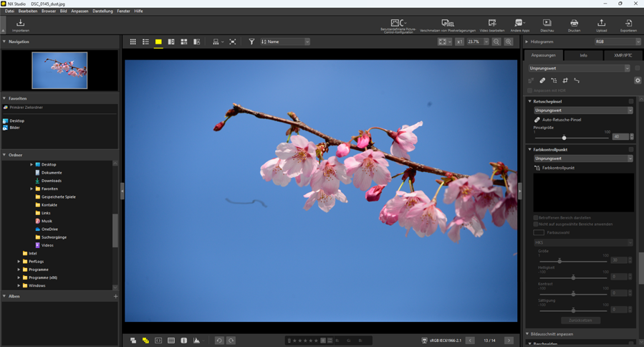Click the Pinselgröße slider handle

point(564,137)
